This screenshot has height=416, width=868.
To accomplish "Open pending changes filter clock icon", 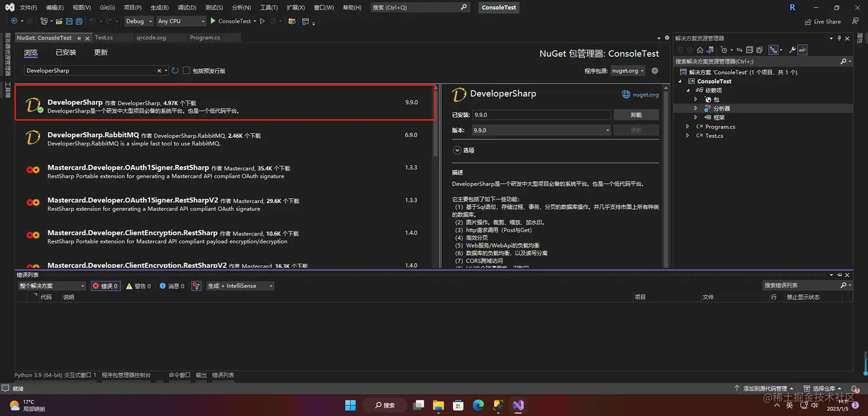I will [724, 50].
